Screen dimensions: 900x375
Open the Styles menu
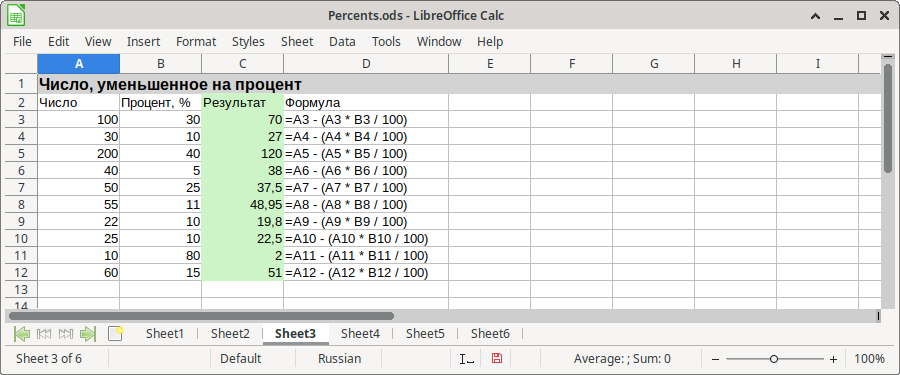[x=249, y=42]
